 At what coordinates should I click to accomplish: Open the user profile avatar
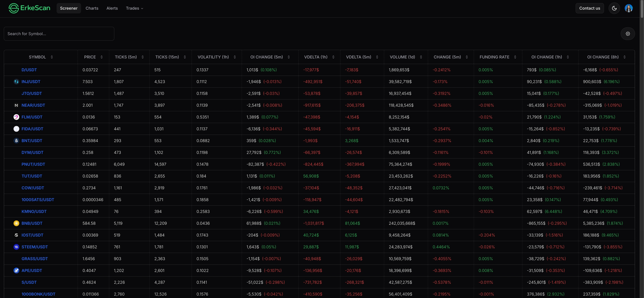(628, 8)
